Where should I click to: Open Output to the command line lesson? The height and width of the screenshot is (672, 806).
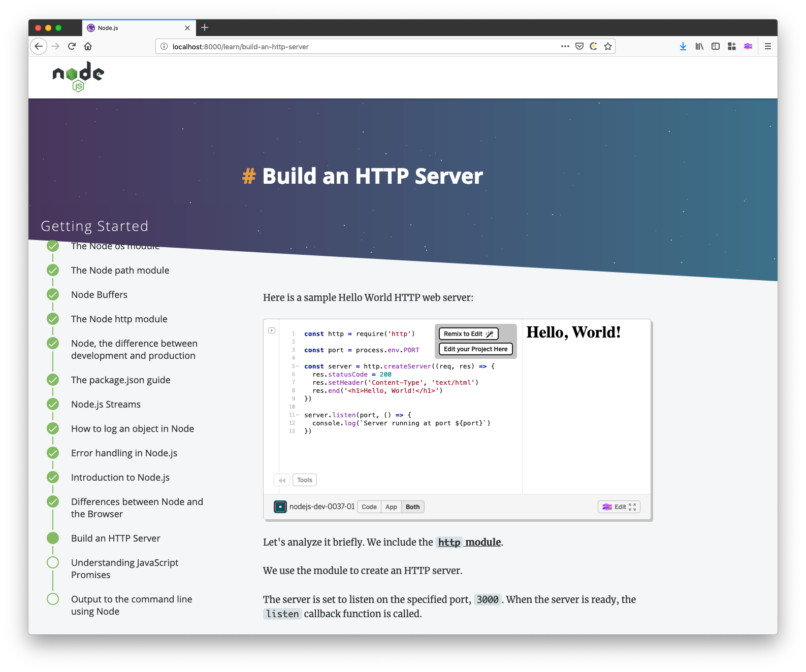pyautogui.click(x=132, y=605)
